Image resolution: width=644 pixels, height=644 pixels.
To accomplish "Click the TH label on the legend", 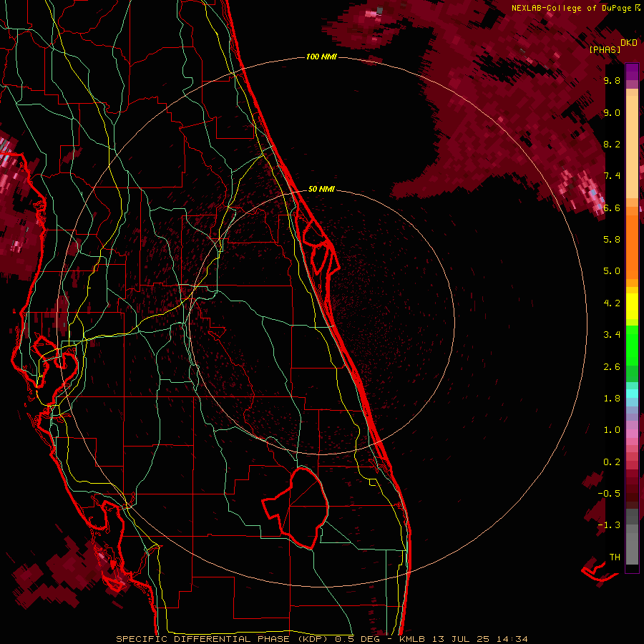I will click(615, 557).
